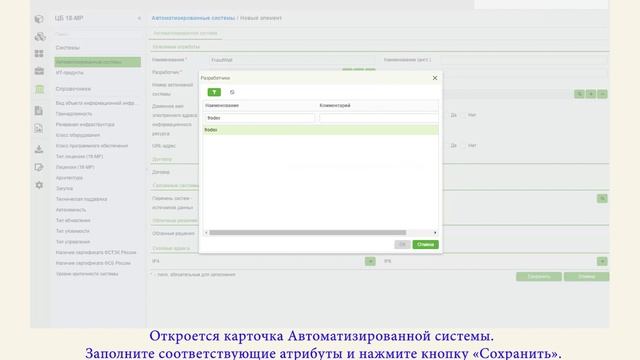This screenshot has height=360, width=640.
Task: Focus the Наименование (англ.) input field
Action: pyautogui.click(x=524, y=60)
